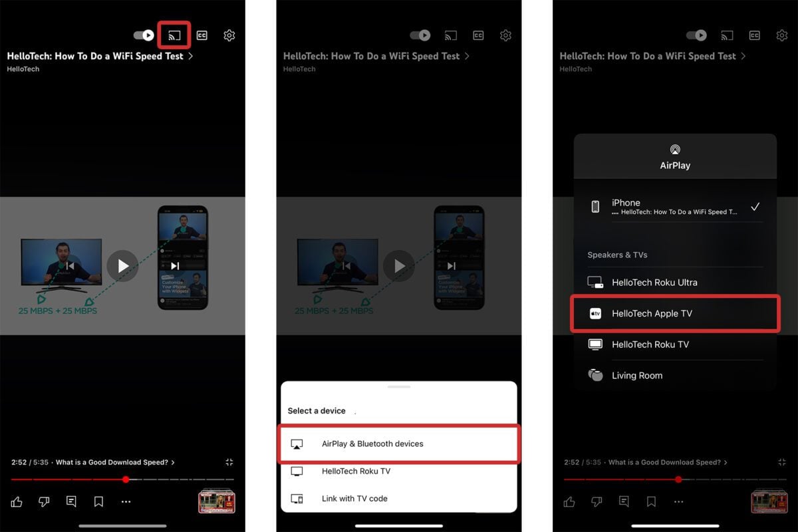
Task: Expand the HelloTech video title details
Action: pyautogui.click(x=95, y=57)
